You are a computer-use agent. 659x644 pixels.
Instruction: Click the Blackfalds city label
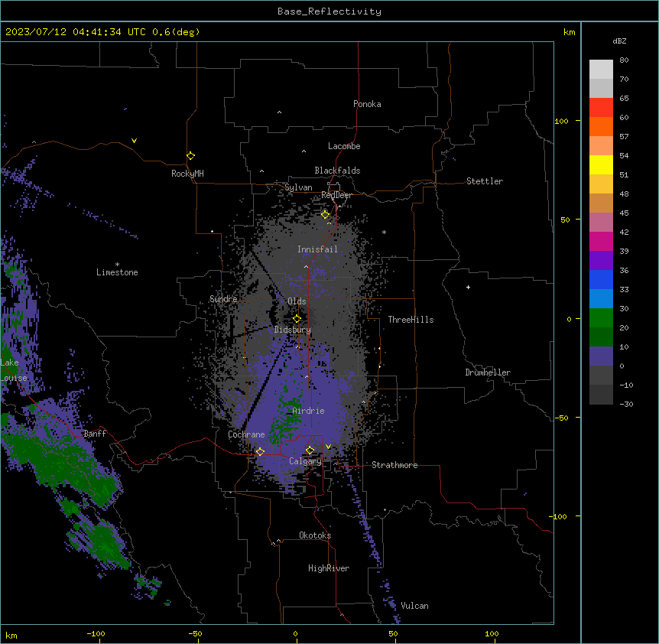[337, 171]
